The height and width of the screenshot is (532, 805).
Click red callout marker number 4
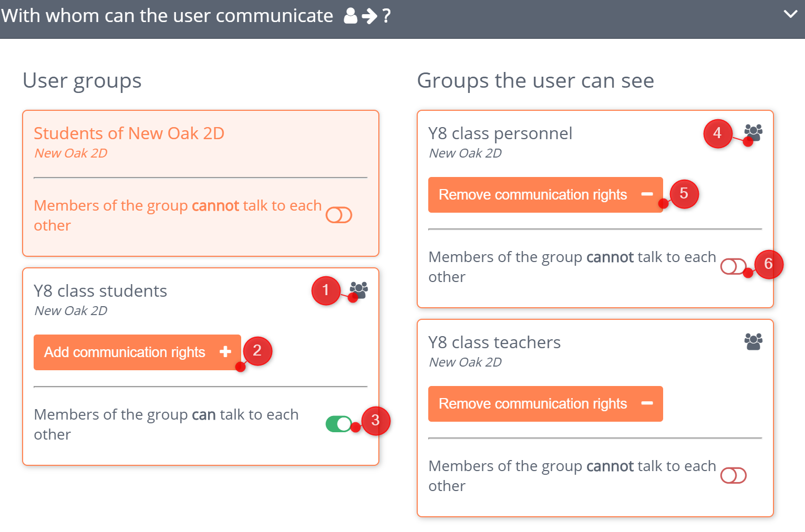[717, 134]
